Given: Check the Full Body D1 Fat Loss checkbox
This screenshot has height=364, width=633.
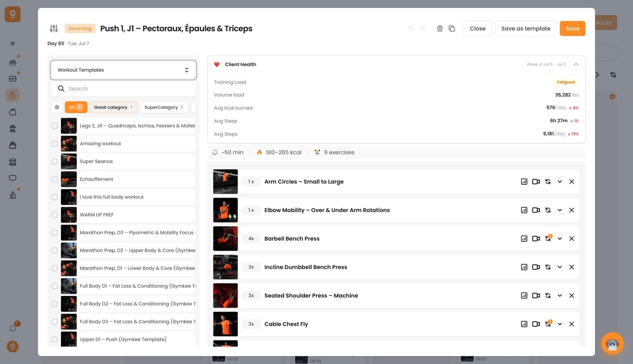Looking at the screenshot, I should pyautogui.click(x=55, y=286).
